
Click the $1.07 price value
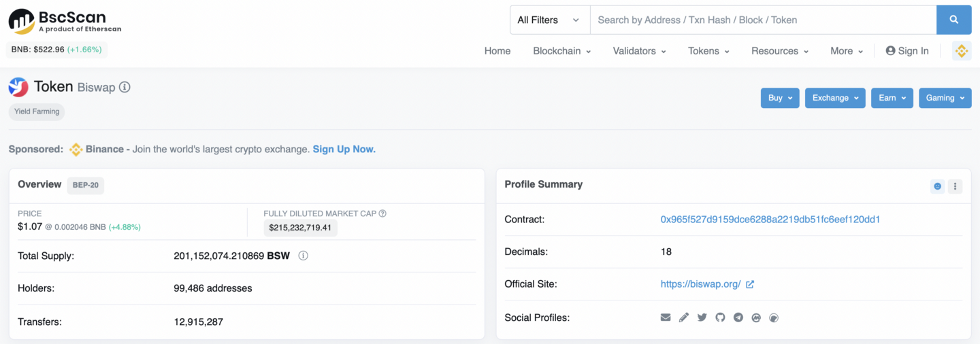(30, 226)
